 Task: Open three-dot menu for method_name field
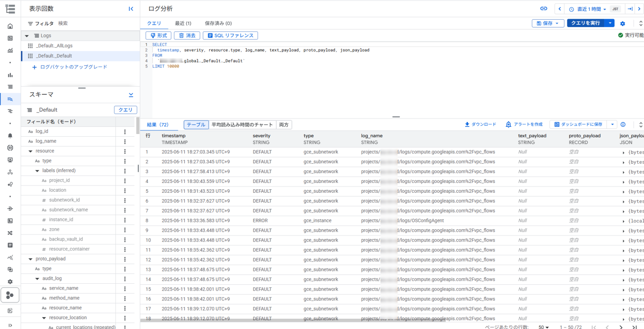pyautogui.click(x=125, y=298)
